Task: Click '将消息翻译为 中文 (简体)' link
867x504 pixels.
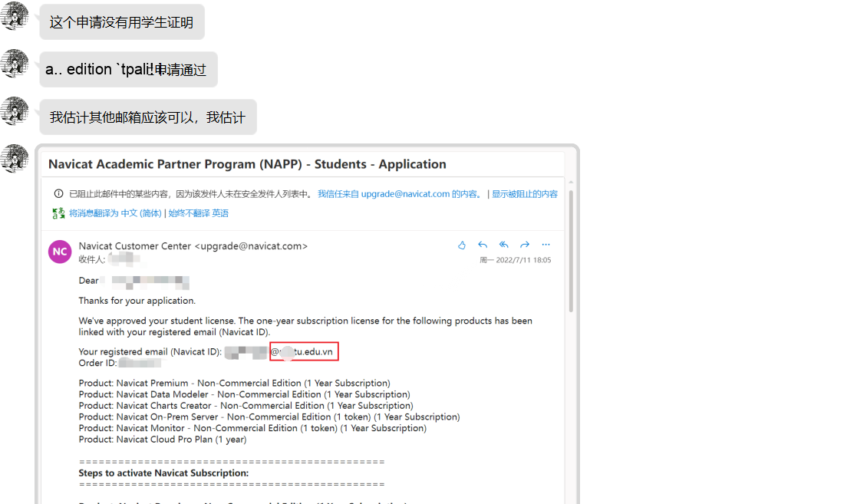Action: pyautogui.click(x=116, y=213)
